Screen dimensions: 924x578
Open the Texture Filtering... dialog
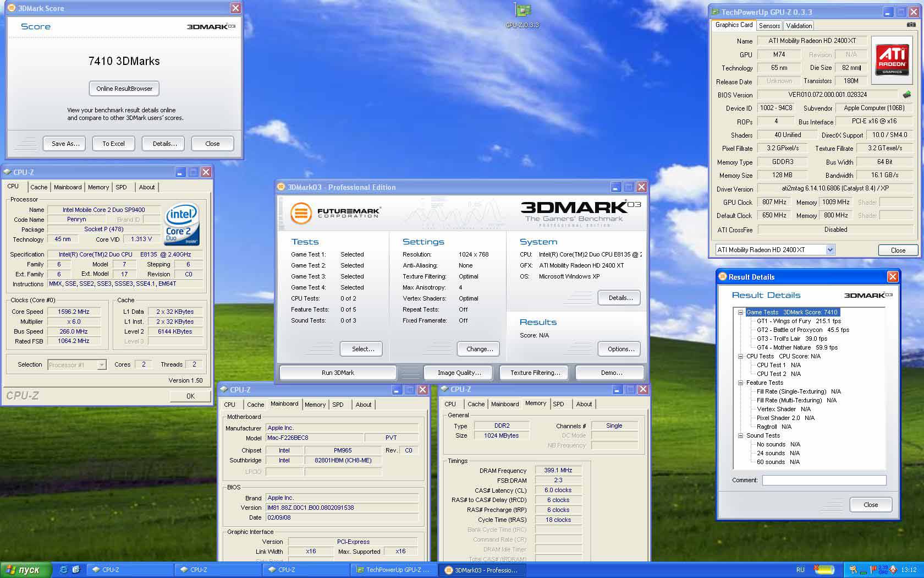pos(535,373)
